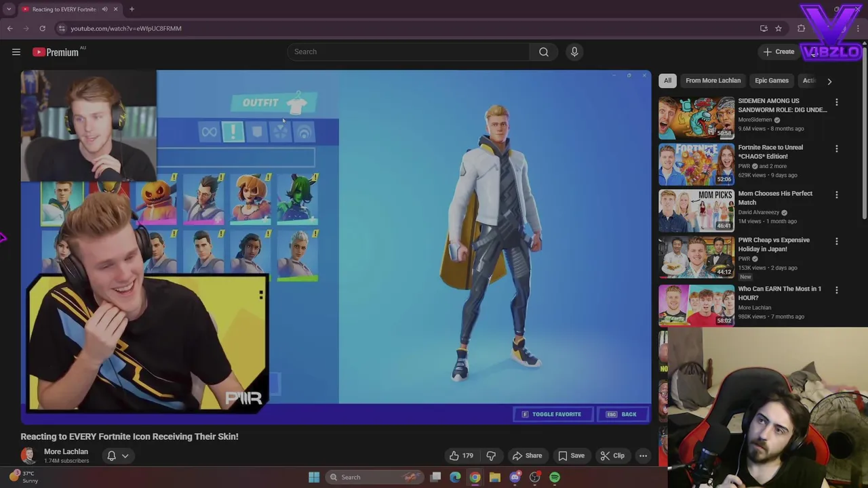Select the From More Lachlan chip
This screenshot has width=868, height=488.
pos(713,81)
